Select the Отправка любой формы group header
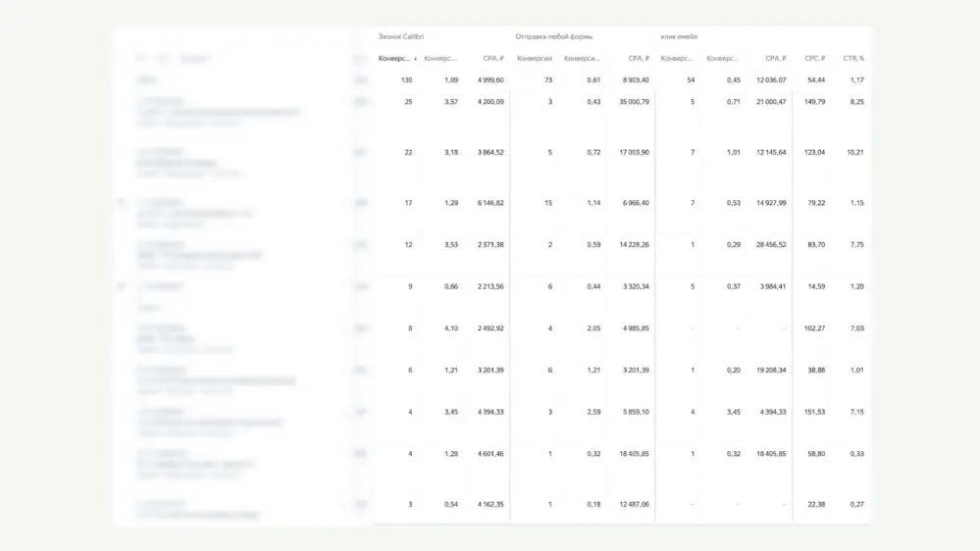This screenshot has height=551, width=980. 553,37
